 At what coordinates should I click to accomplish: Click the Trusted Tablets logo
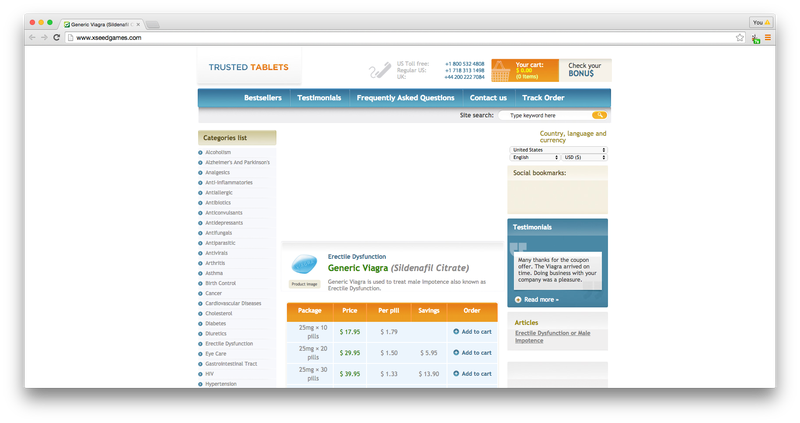pos(248,67)
